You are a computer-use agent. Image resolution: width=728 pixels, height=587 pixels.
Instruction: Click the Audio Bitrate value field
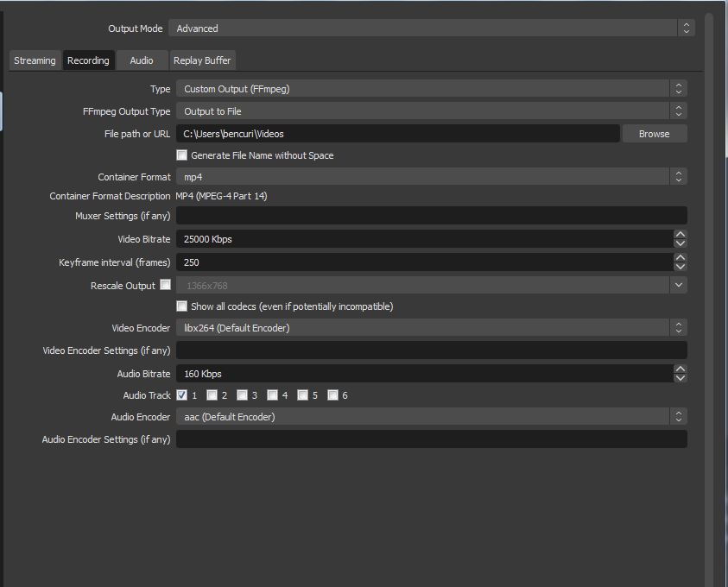coord(424,374)
